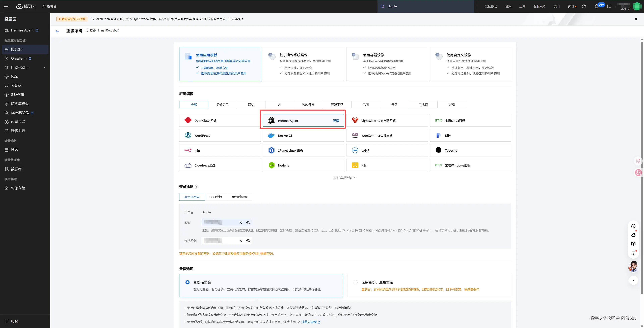Choose the 使用容器镜像 option card

[x=387, y=64]
